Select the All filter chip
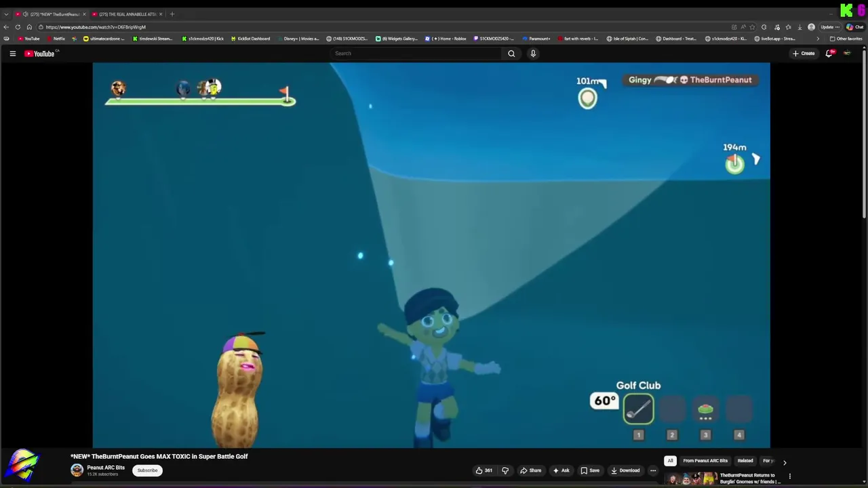Screen dimensions: 868x488 pos(670,461)
